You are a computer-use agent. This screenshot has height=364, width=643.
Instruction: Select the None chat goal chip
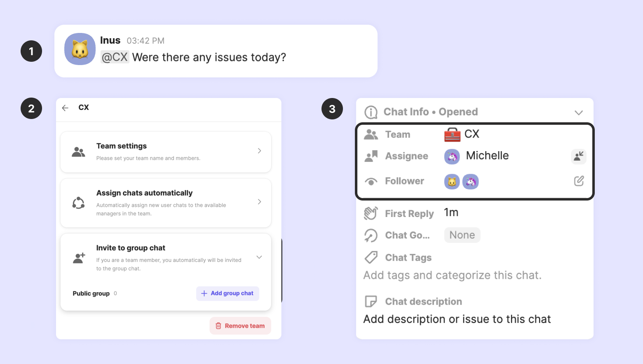coord(462,235)
